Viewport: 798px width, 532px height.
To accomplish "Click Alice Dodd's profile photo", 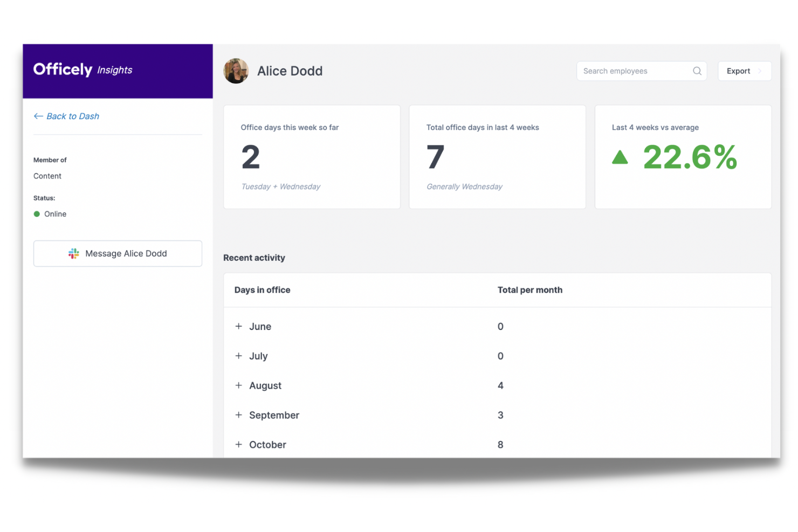I will (x=236, y=71).
